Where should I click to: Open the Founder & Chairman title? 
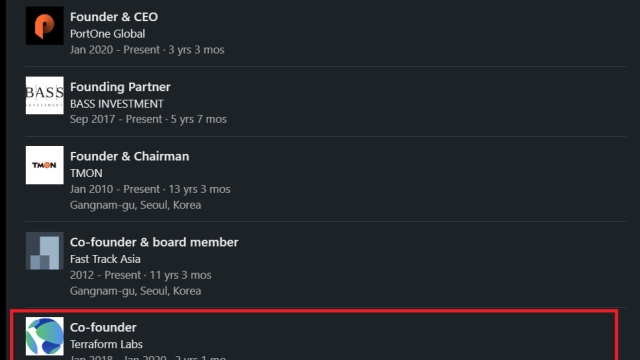(129, 156)
